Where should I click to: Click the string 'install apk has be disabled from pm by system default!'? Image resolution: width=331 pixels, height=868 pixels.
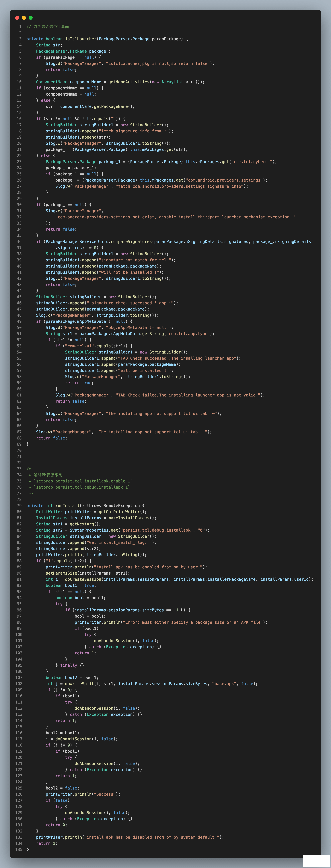point(152,837)
